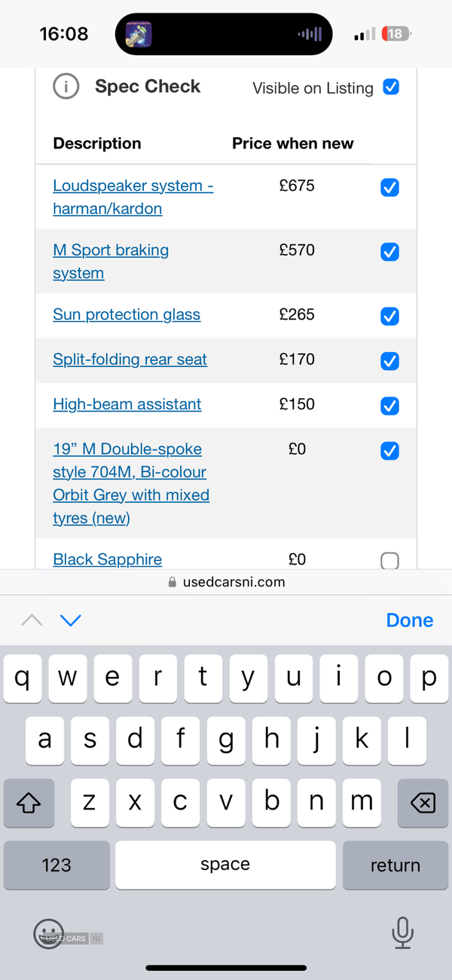Go to previous field with up chevron
Screen dimensions: 452x980
click(x=32, y=620)
